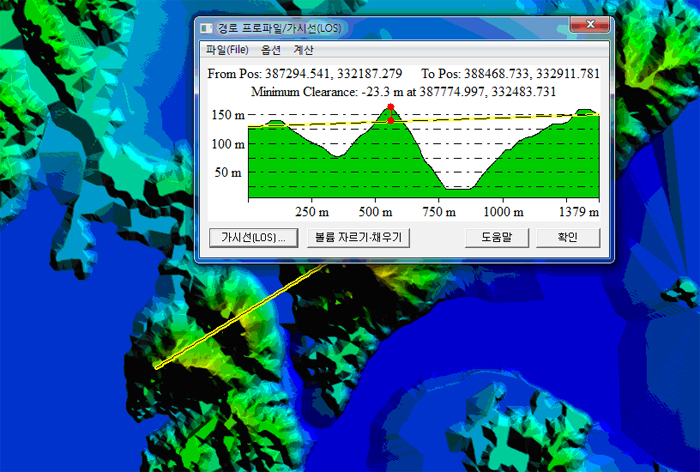Select the upper red obstruction point at the terrain peak
This screenshot has width=700, height=472.
click(391, 106)
